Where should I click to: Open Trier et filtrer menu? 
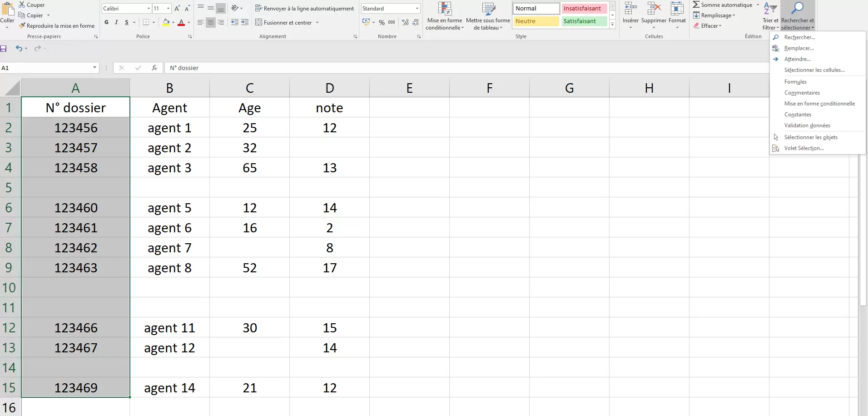coord(770,16)
